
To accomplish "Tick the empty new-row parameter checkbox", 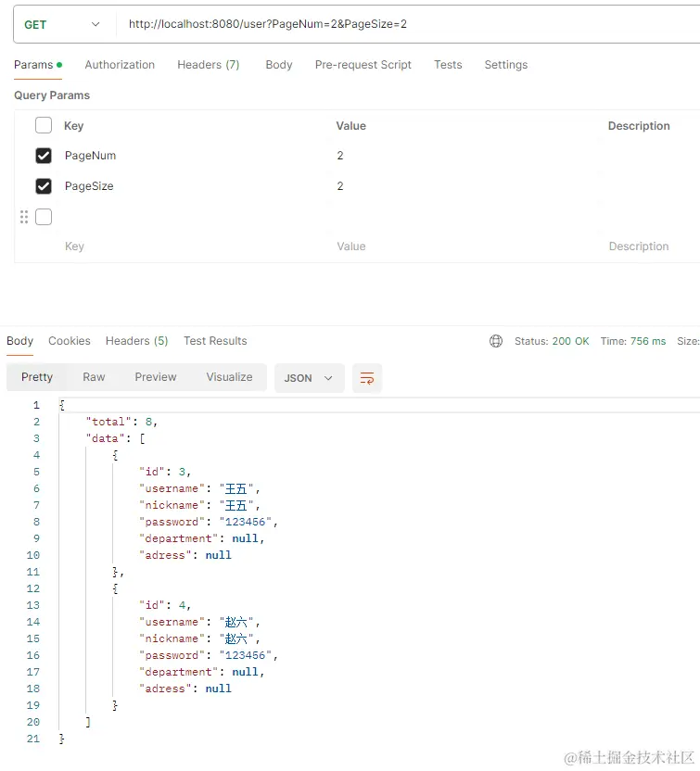I will (x=44, y=217).
